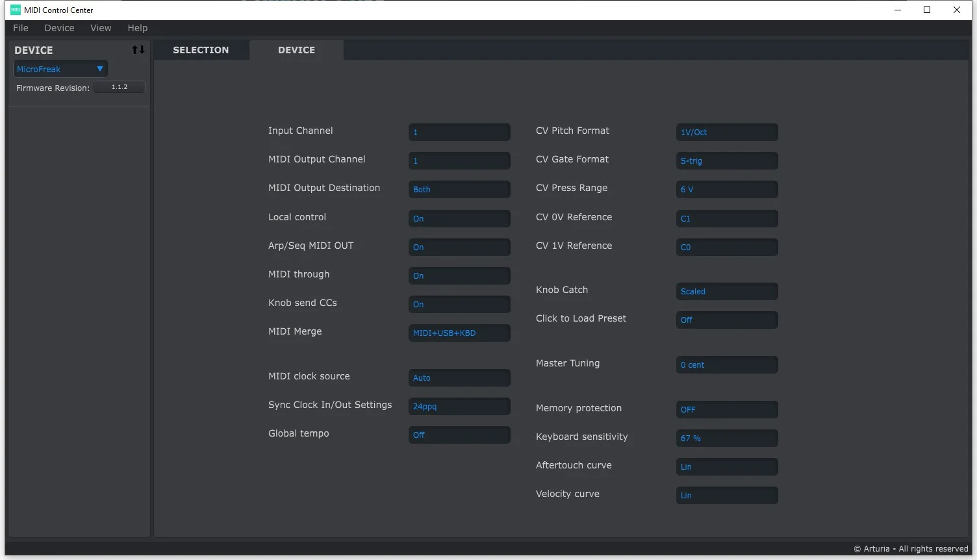Click the MIDI Control Center app icon
977x560 pixels.
coord(16,10)
